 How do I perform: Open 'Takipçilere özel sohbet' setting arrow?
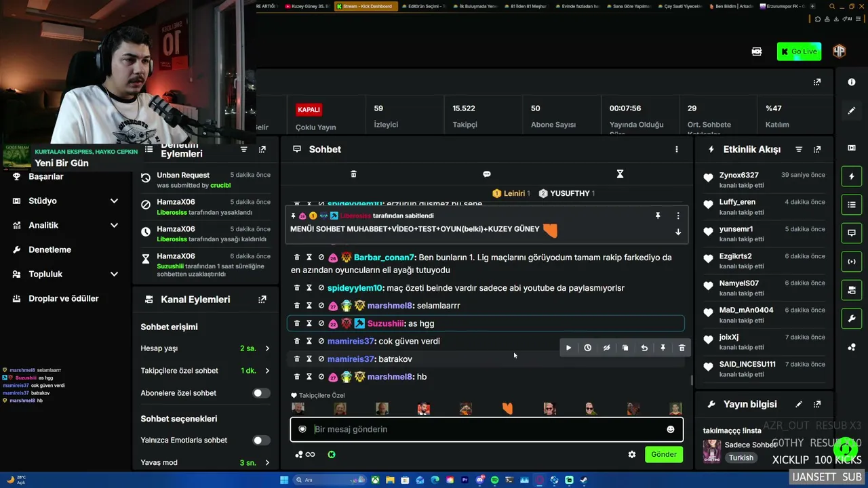(x=267, y=371)
